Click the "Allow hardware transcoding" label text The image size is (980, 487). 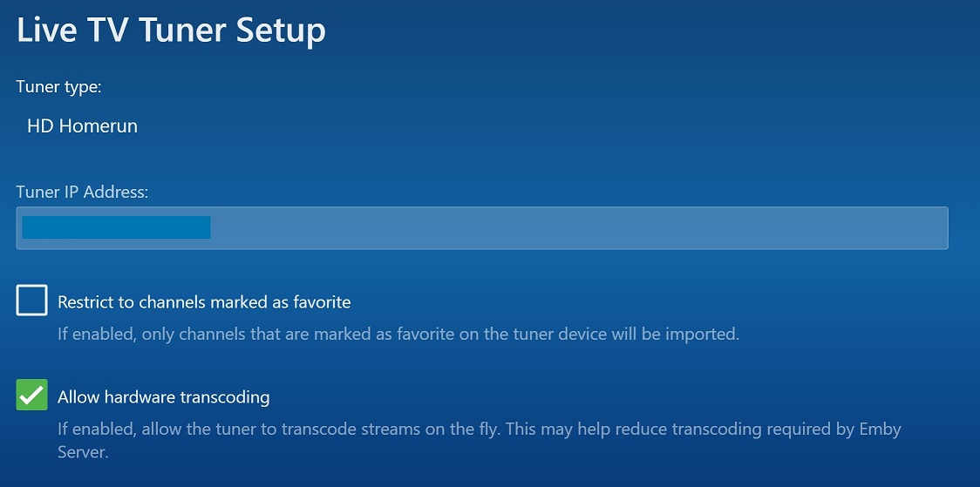tap(163, 397)
